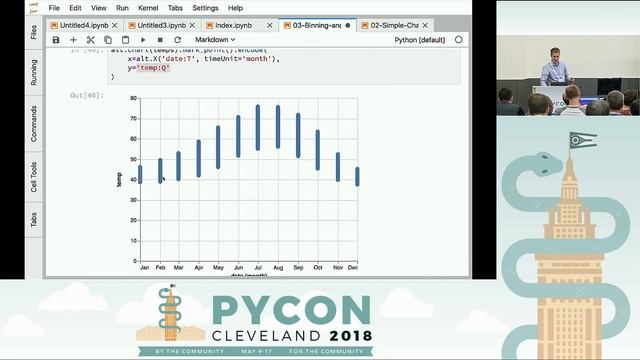This screenshot has height=360, width=640.
Task: Click unsaved dot on 03-Binning tab
Action: pyautogui.click(x=348, y=25)
